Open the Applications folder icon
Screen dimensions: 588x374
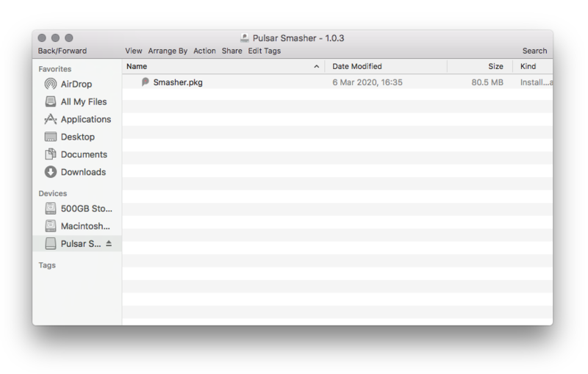50,119
